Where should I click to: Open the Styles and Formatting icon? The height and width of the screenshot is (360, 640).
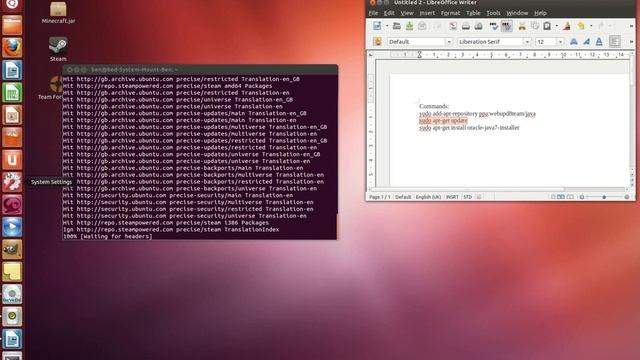[377, 42]
